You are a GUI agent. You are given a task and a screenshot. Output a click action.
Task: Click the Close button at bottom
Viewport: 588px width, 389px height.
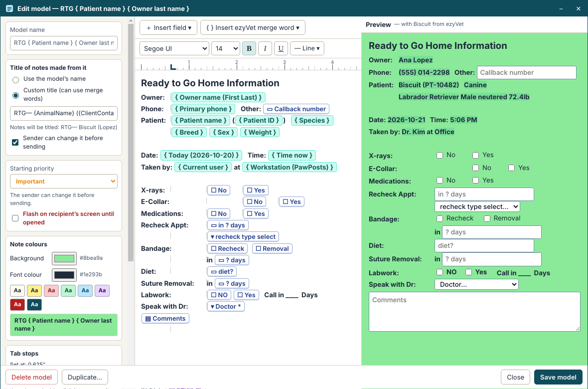pos(515,378)
